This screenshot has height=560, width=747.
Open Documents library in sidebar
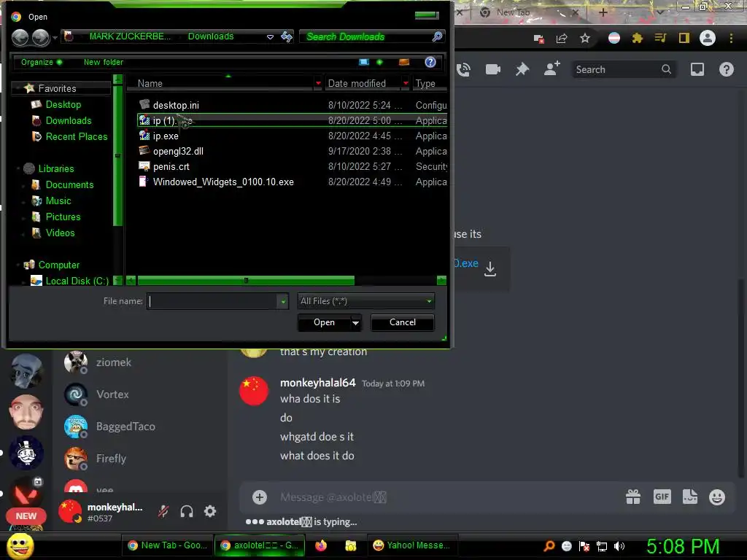point(69,184)
